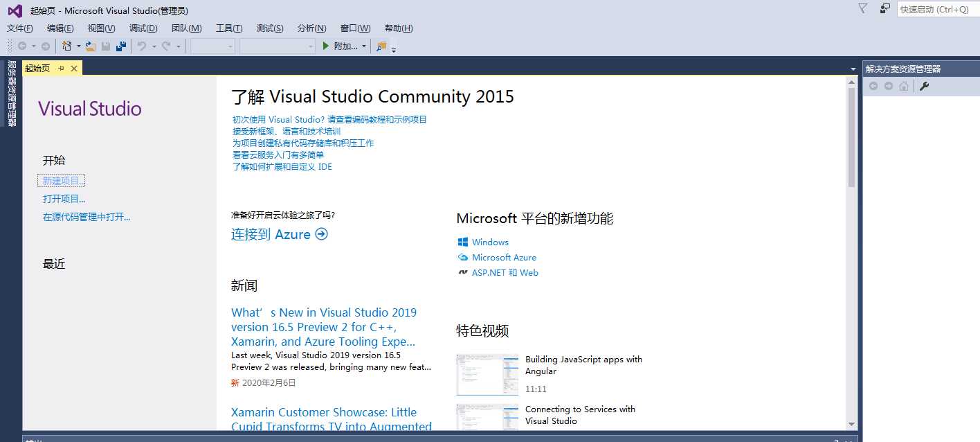Open the 视图(V) menu
Image resolution: width=980 pixels, height=442 pixels.
(102, 28)
